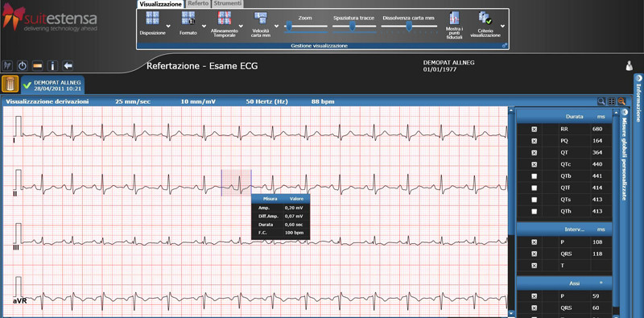Click the suitestensa logo
Image resolution: width=644 pixels, height=318 pixels.
coord(49,17)
